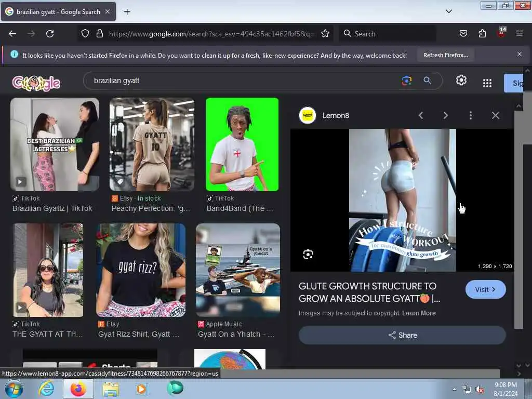Open the green screen Band4Band thumbnail
The width and height of the screenshot is (532, 399).
coord(242,144)
